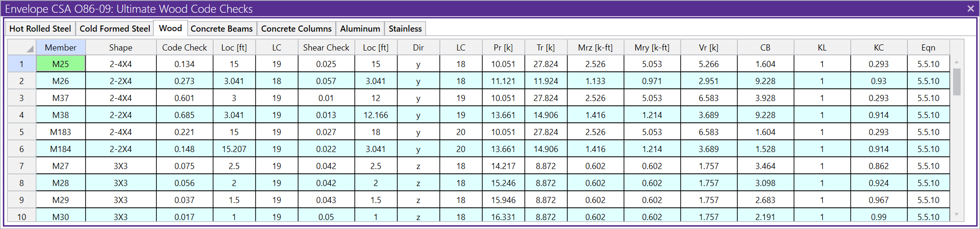This screenshot has width=980, height=229.
Task: Select the Member column header
Action: (60, 48)
